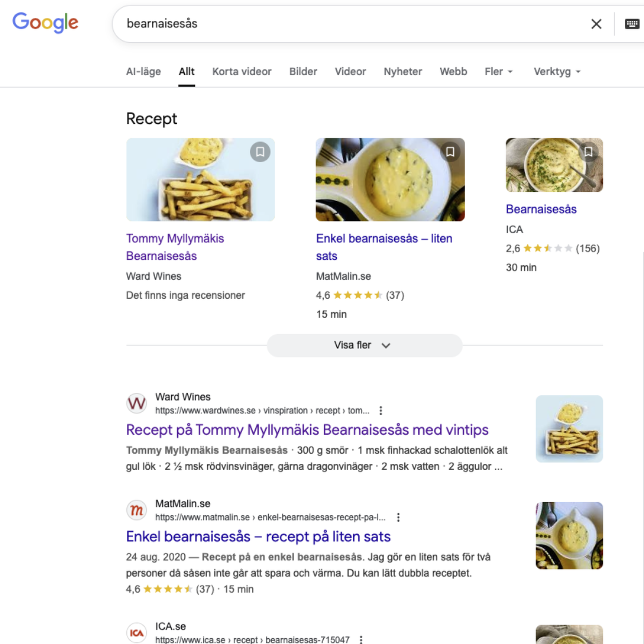Open Enkel bearnaisesås – recept på liten sats
The height and width of the screenshot is (644, 644).
[x=258, y=537]
